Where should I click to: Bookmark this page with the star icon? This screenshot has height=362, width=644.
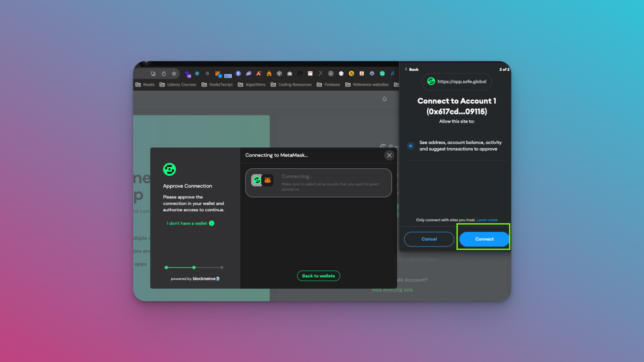coord(174,74)
